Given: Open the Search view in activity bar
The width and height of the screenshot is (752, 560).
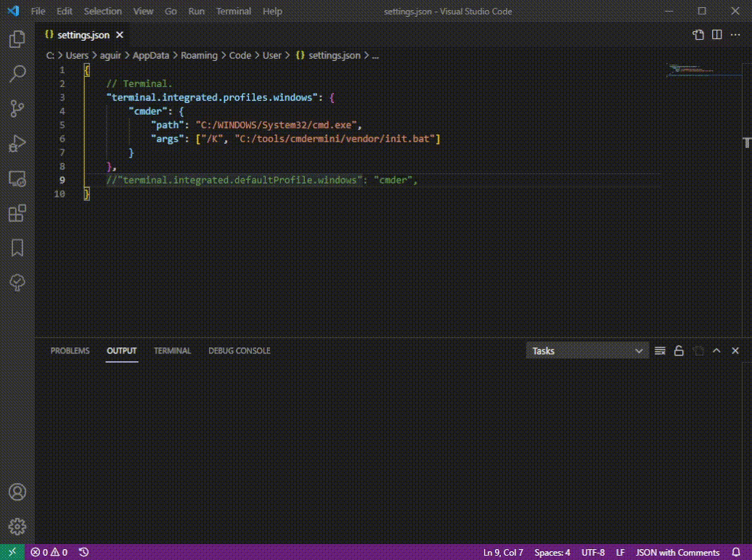Looking at the screenshot, I should (17, 74).
